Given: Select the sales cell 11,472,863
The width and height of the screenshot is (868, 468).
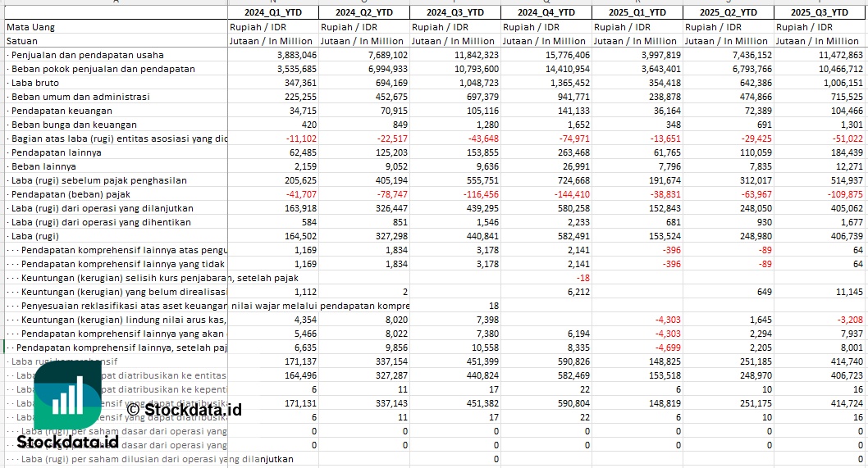Looking at the screenshot, I should pos(840,55).
